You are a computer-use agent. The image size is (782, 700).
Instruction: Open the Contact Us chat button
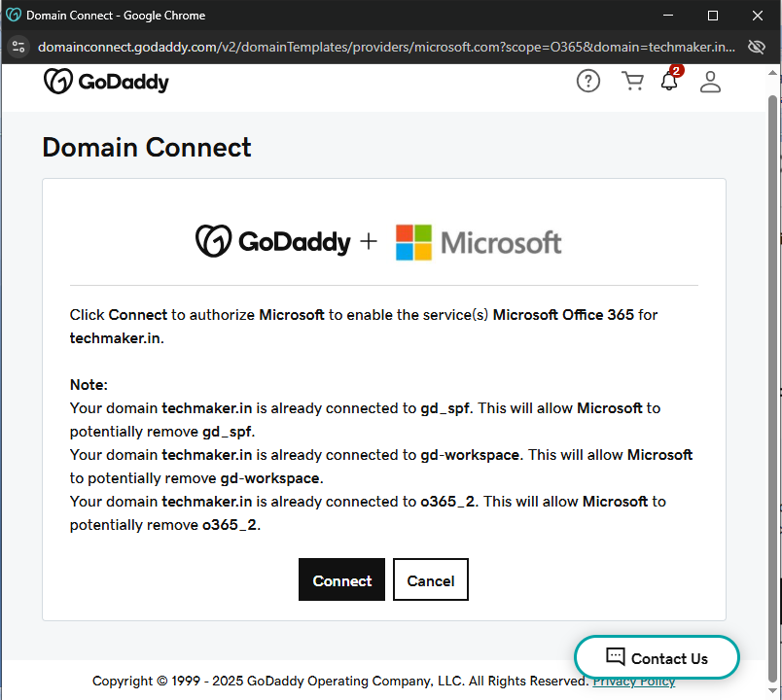657,658
